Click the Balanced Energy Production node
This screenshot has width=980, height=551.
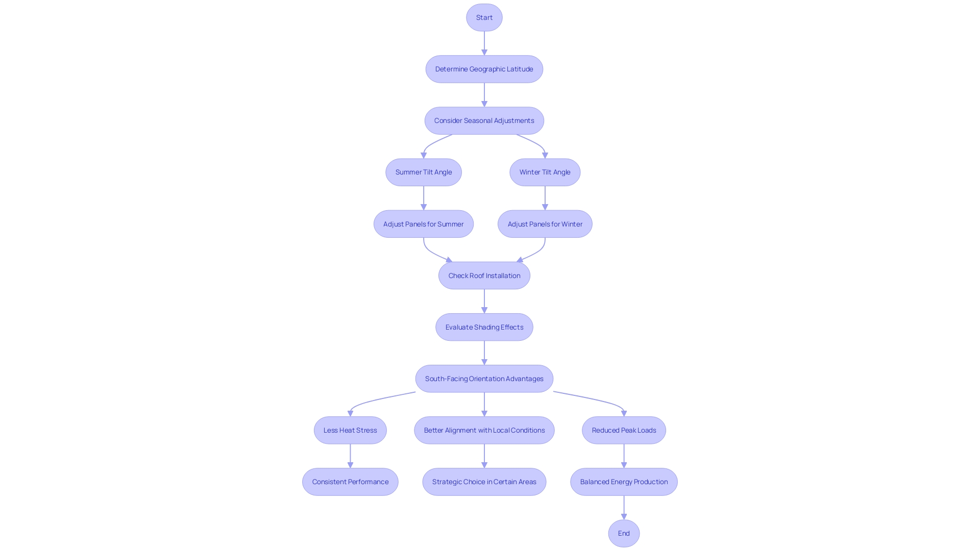click(624, 481)
